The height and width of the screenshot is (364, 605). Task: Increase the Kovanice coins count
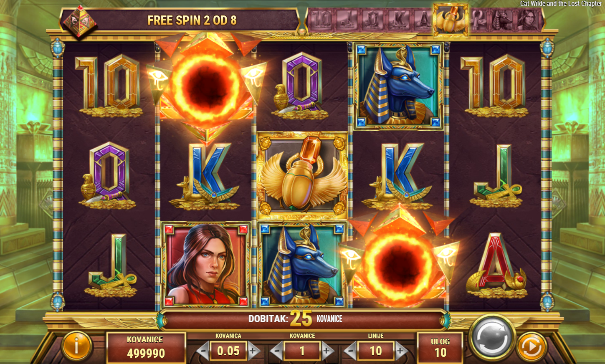[328, 351]
